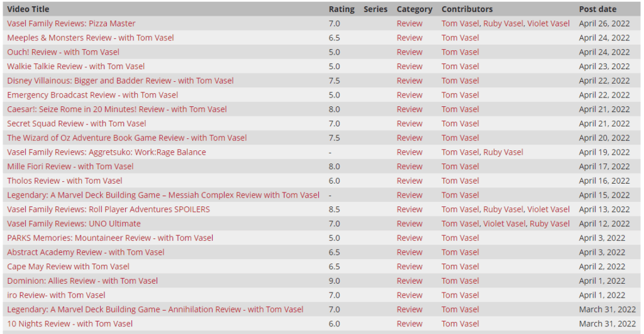644x334 pixels.
Task: Open Mille Fiori Review link
Action: [x=70, y=167]
